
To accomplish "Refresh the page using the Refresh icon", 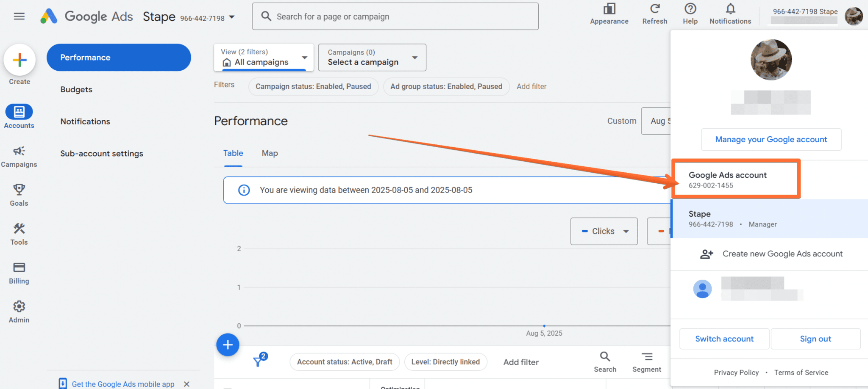I will (x=655, y=13).
